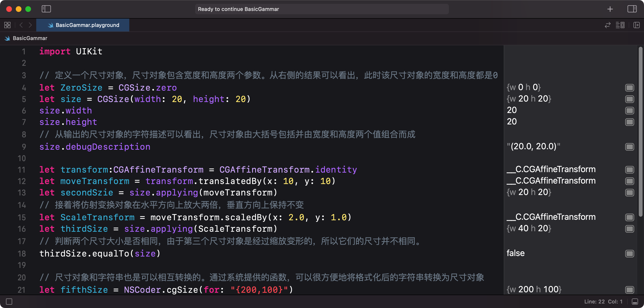Click 'scaledBy' call on line 15
Screen dimensions: 644x308
(x=246, y=217)
